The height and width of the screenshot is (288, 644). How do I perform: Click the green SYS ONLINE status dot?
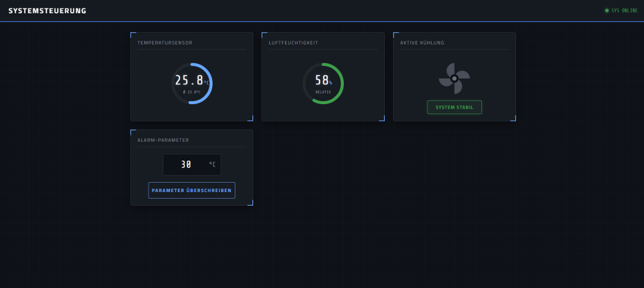tap(606, 11)
